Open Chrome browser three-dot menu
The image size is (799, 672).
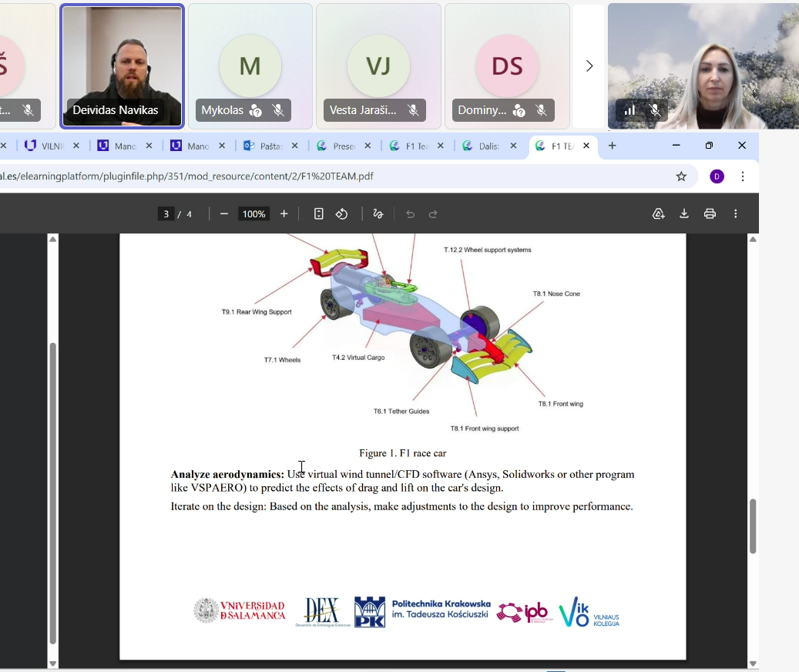[743, 176]
